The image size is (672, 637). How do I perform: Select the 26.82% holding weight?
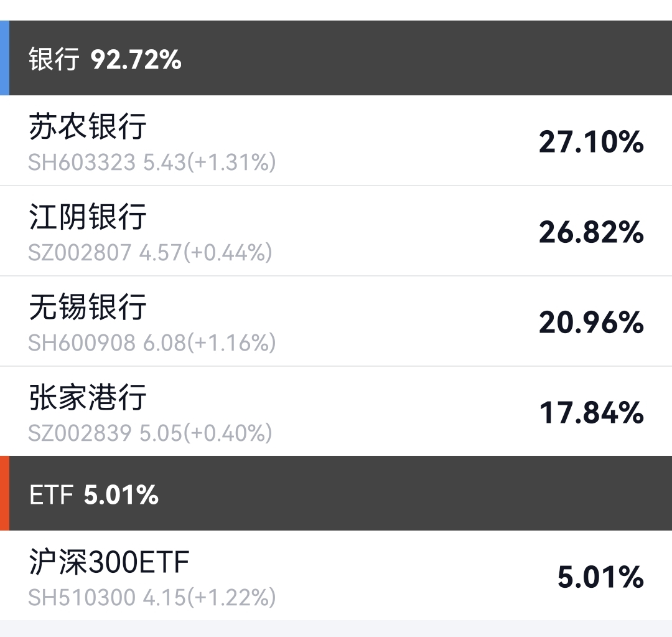[x=590, y=232]
